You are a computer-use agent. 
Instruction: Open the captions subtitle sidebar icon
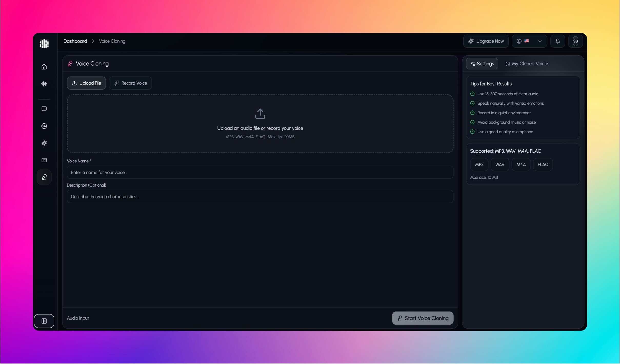coord(44,160)
